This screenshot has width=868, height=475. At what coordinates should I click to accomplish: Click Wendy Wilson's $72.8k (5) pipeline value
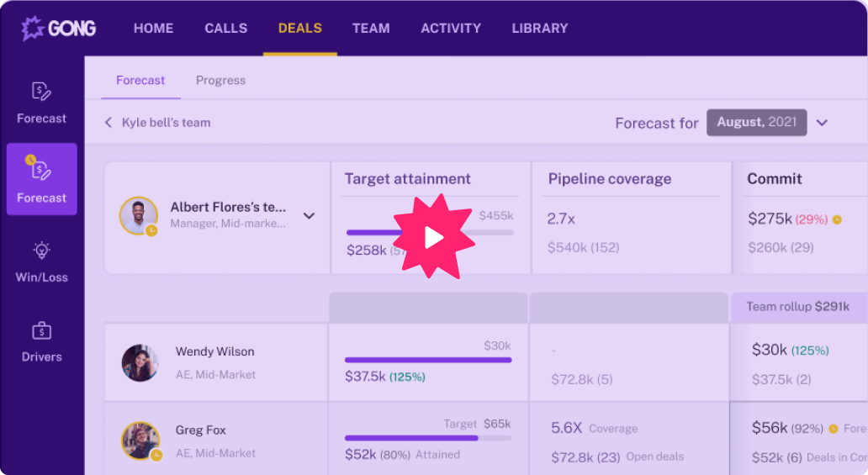[582, 379]
